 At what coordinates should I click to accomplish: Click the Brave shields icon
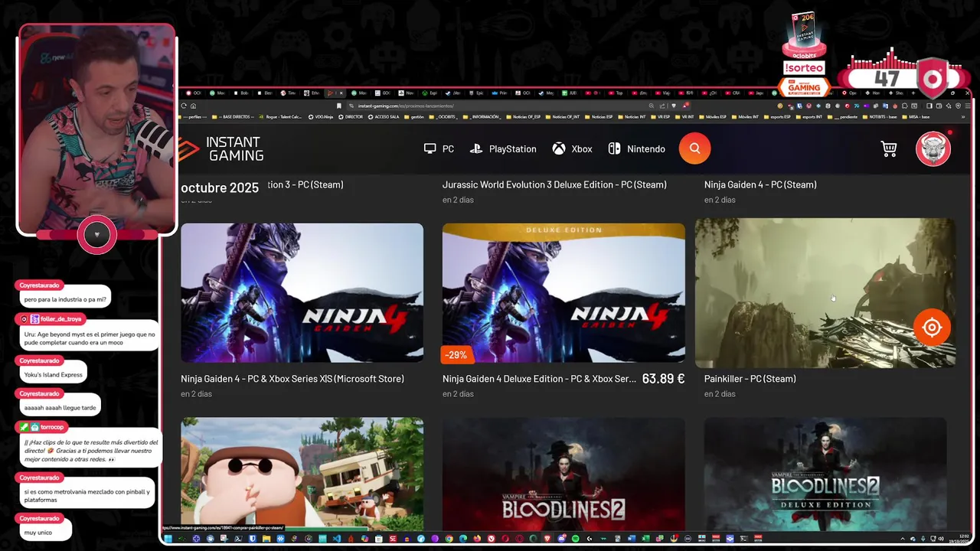(x=674, y=106)
